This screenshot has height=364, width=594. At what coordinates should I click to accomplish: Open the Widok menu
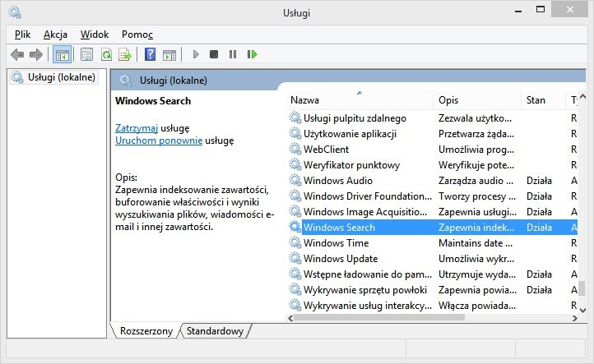pos(95,35)
